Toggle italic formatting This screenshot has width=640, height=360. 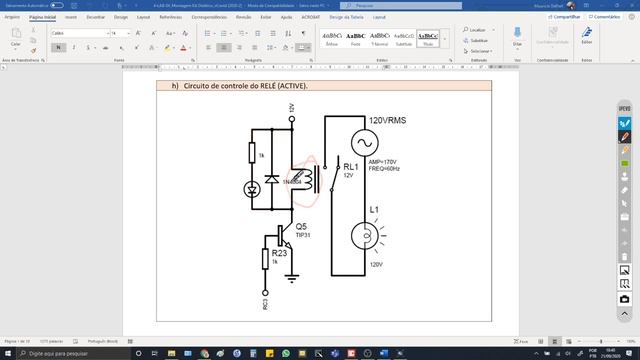point(73,48)
